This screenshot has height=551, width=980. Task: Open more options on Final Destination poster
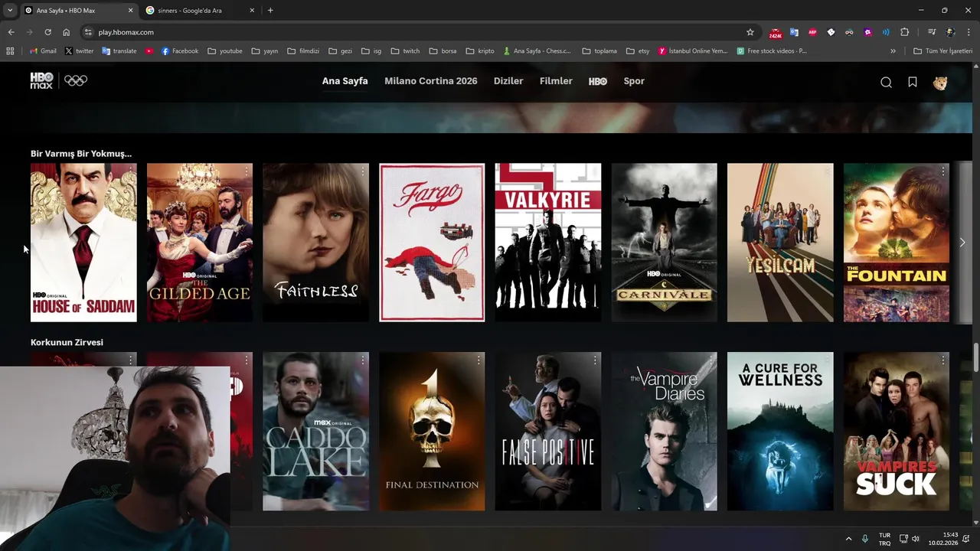pos(479,360)
